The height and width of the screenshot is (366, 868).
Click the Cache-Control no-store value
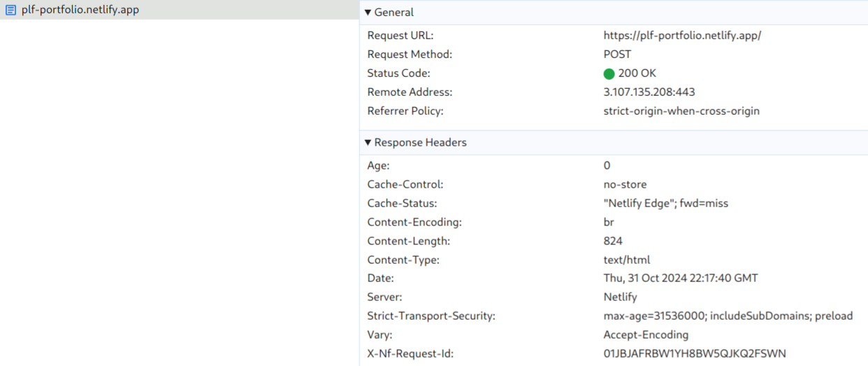pos(625,185)
